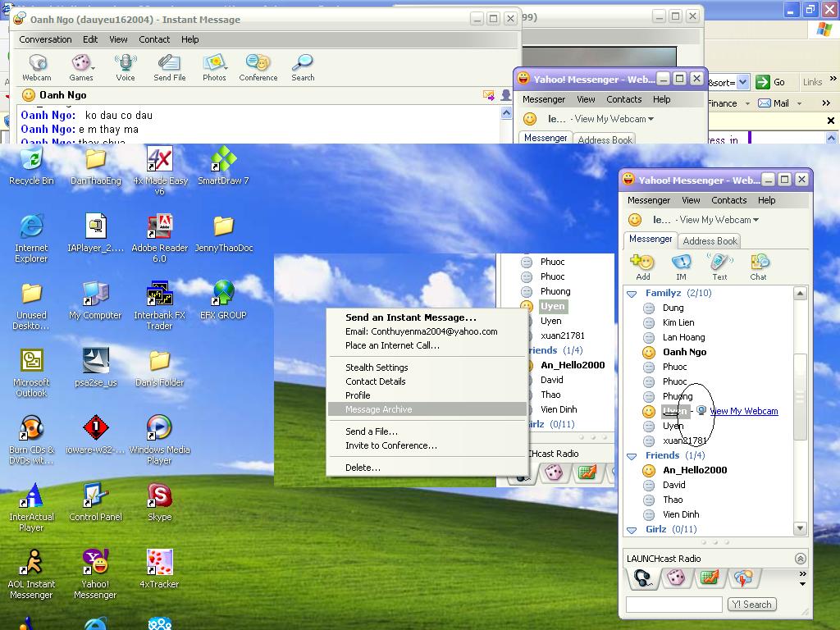Image resolution: width=840 pixels, height=630 pixels.
Task: Click the Links toolbar label
Action: (x=812, y=83)
